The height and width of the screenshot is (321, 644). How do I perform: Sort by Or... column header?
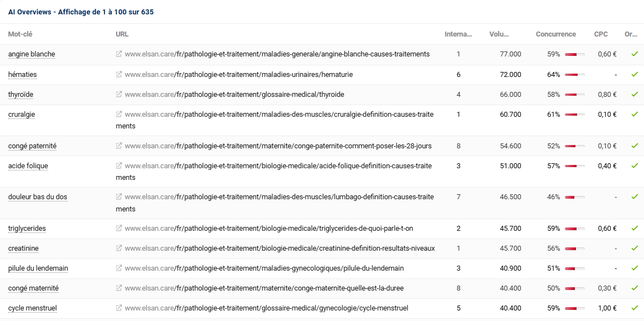(x=631, y=34)
